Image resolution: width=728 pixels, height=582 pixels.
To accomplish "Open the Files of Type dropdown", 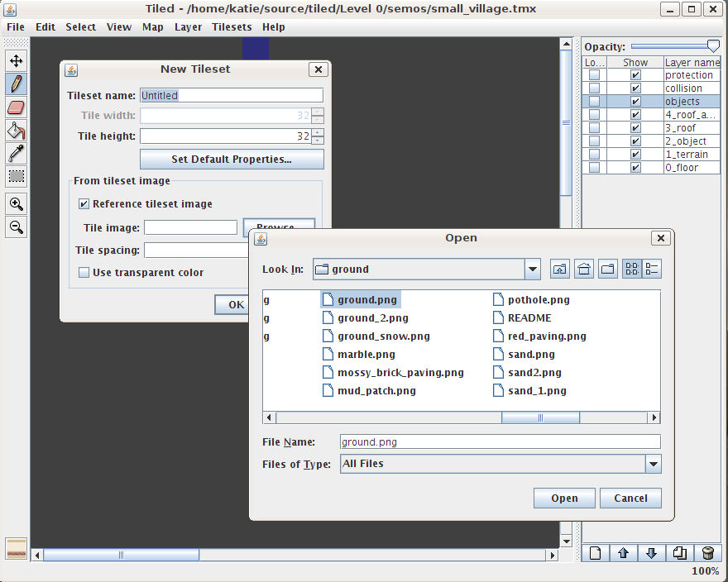I will 654,464.
